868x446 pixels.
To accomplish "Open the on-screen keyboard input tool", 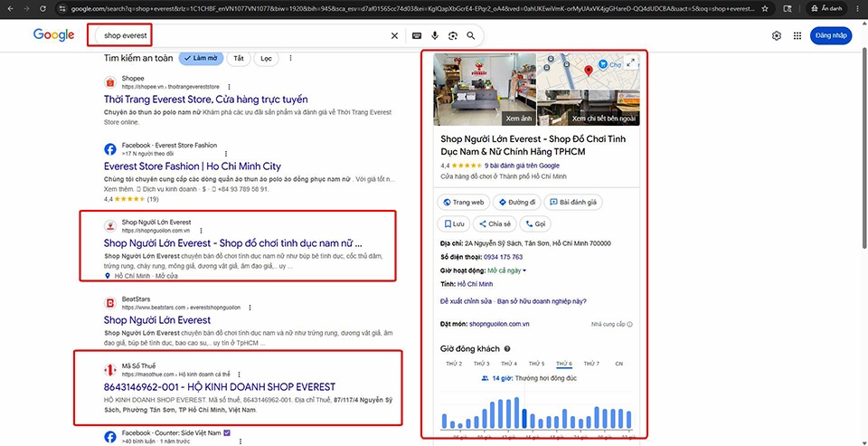I will [417, 36].
